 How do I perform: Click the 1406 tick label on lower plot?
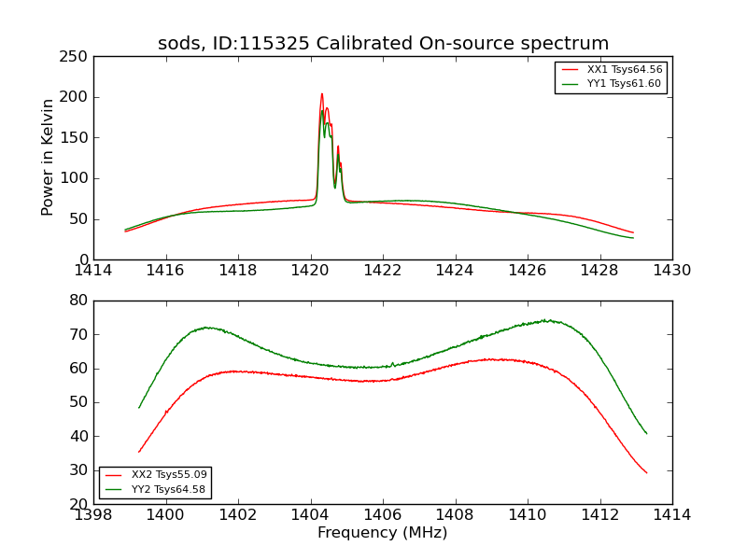[383, 515]
